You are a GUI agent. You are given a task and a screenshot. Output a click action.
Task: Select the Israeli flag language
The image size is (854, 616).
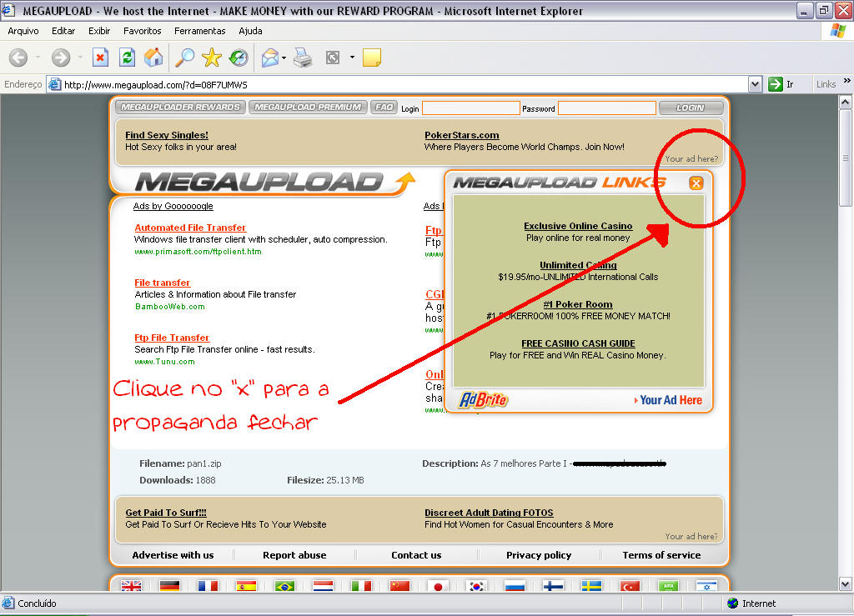[x=706, y=586]
